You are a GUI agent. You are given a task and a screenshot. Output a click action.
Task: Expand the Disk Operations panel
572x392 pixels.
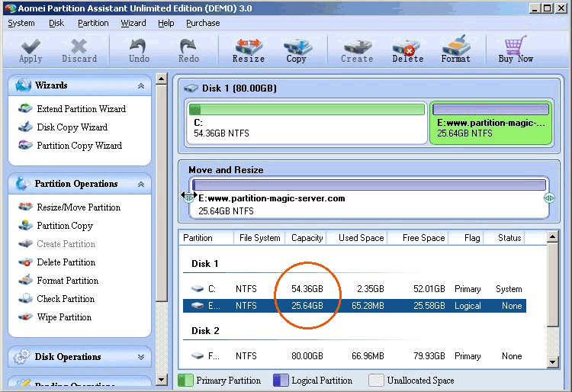pos(141,357)
